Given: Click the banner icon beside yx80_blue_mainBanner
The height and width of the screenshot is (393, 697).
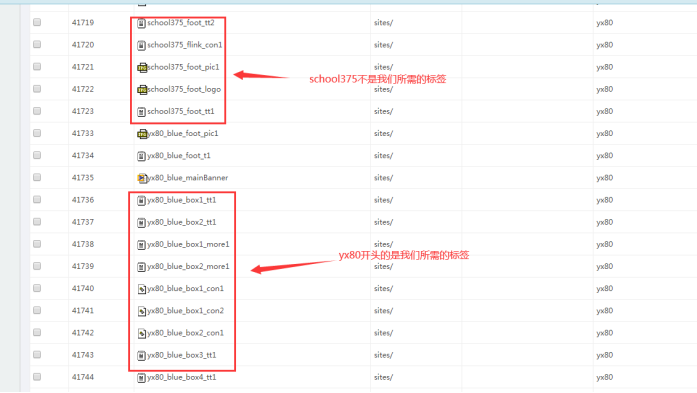Looking at the screenshot, I should [x=142, y=178].
